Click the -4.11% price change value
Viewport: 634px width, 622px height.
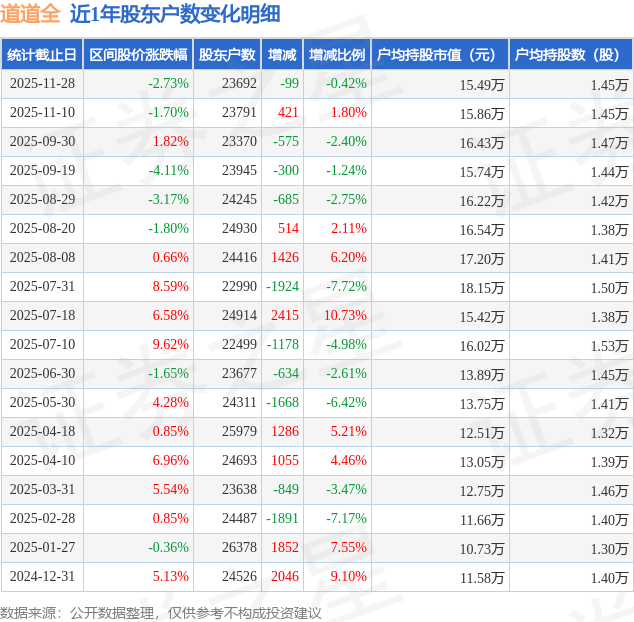167,171
